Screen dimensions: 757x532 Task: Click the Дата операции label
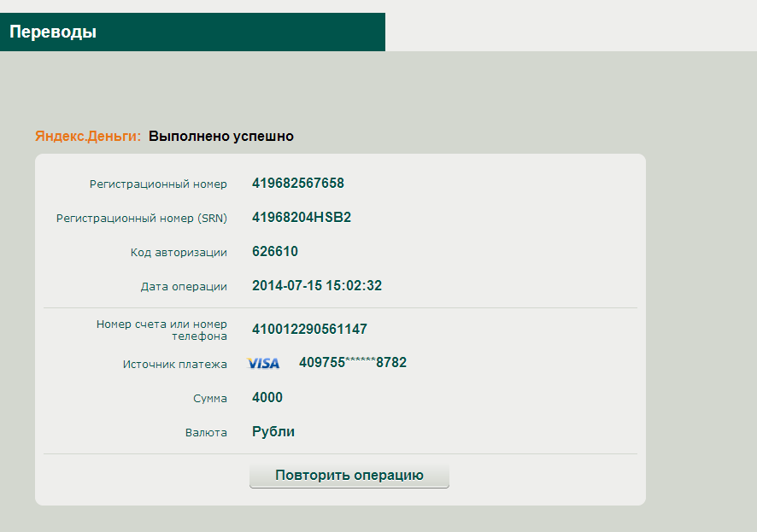coord(184,287)
